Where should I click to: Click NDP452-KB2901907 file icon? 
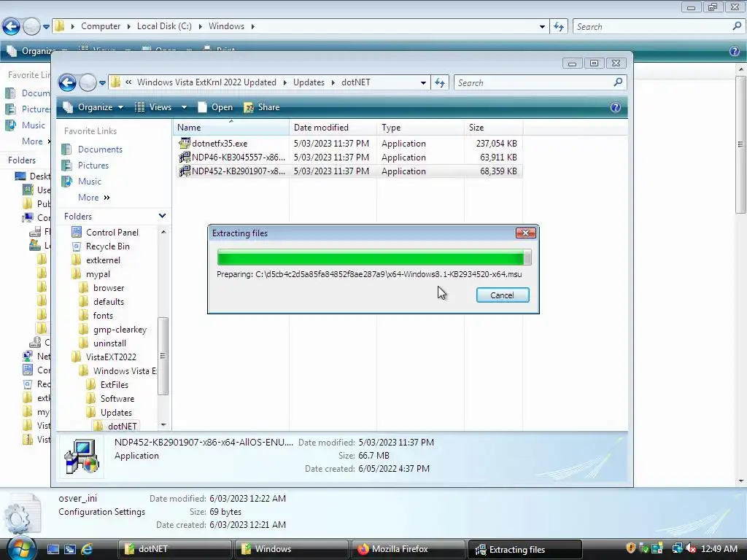pyautogui.click(x=184, y=171)
